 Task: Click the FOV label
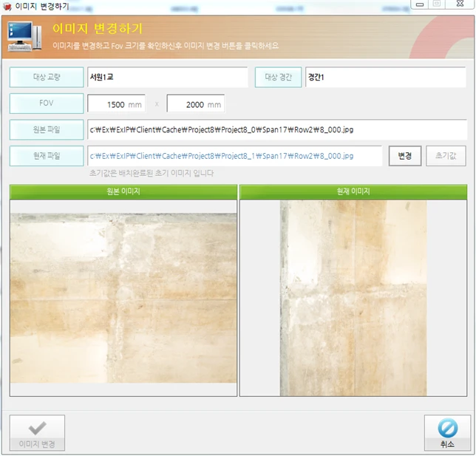[47, 103]
